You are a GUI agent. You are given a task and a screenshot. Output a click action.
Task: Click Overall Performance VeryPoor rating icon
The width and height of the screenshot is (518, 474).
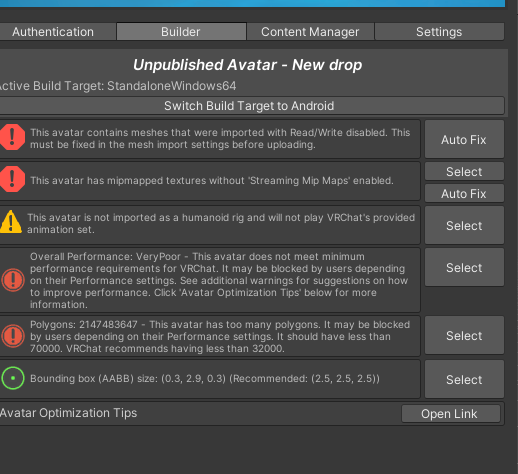pyautogui.click(x=13, y=280)
